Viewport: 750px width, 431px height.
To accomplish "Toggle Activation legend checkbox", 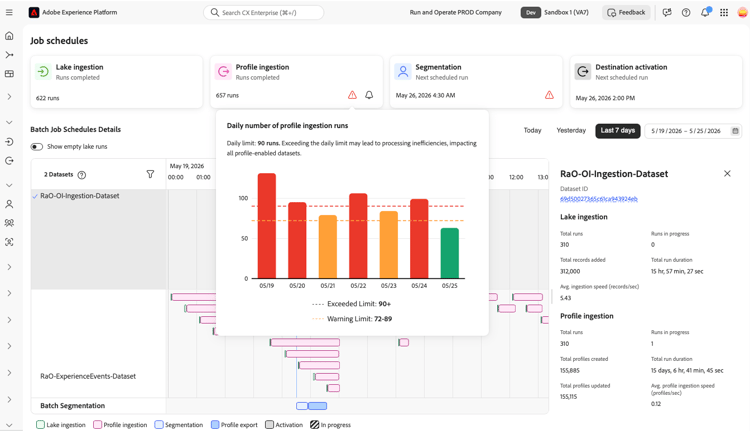I will (x=269, y=425).
